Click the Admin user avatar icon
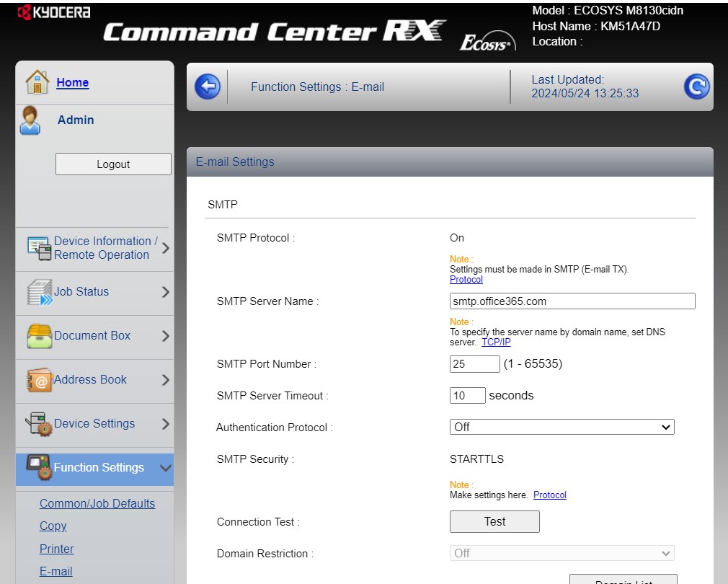The width and height of the screenshot is (728, 584). pyautogui.click(x=30, y=120)
